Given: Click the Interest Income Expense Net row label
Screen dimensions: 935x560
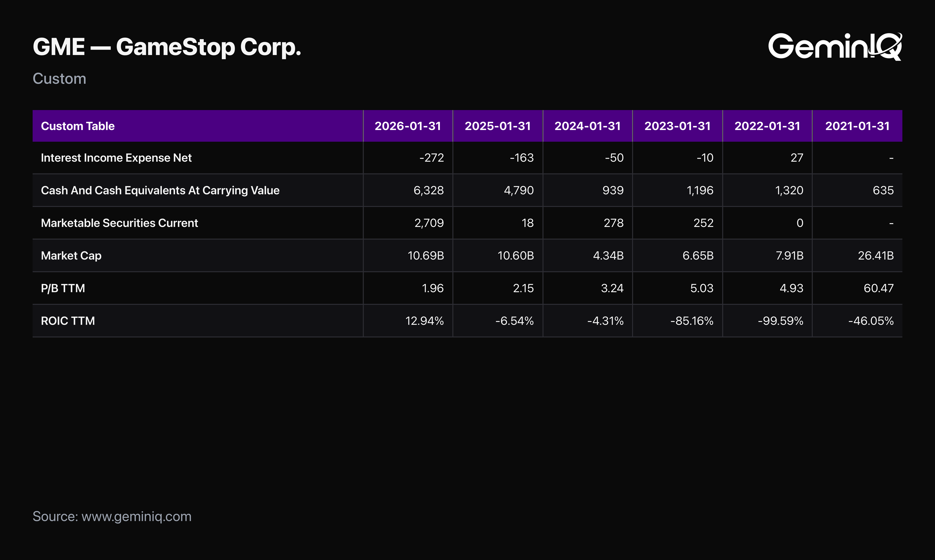Looking at the screenshot, I should point(116,158).
